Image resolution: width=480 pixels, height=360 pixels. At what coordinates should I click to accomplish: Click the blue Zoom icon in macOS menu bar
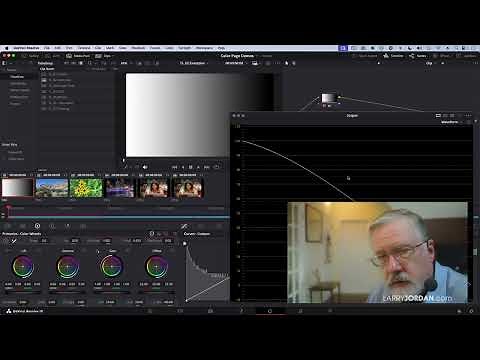tap(343, 48)
